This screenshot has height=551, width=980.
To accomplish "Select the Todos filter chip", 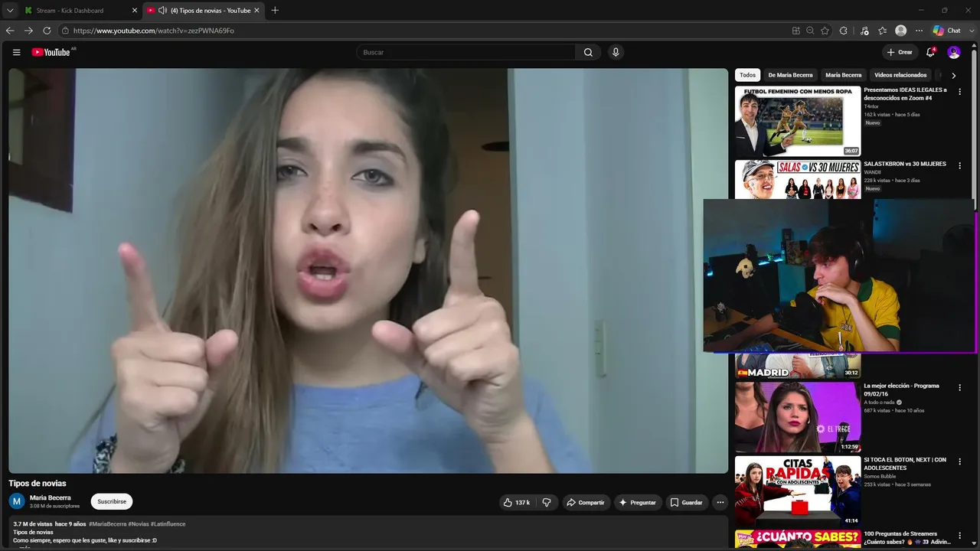I will click(748, 75).
